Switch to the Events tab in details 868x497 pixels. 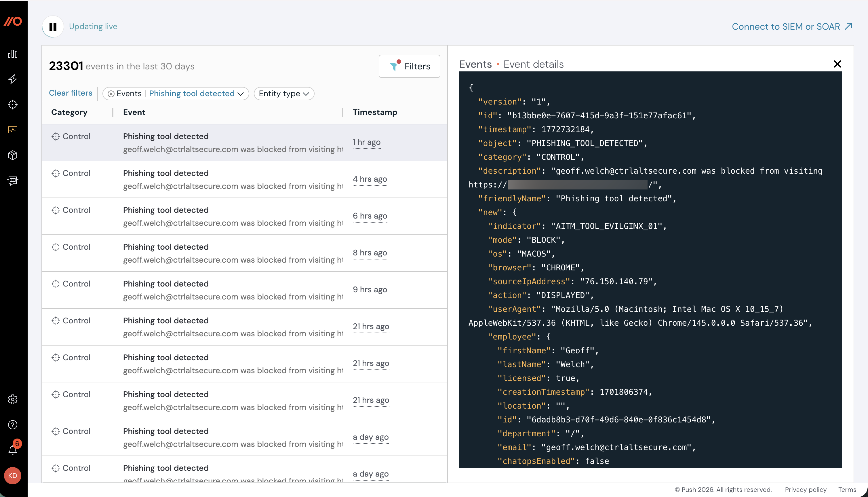[475, 64]
